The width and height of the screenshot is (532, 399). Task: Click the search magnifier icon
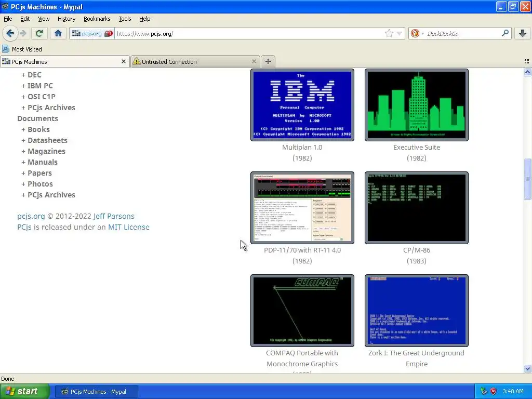(x=505, y=33)
